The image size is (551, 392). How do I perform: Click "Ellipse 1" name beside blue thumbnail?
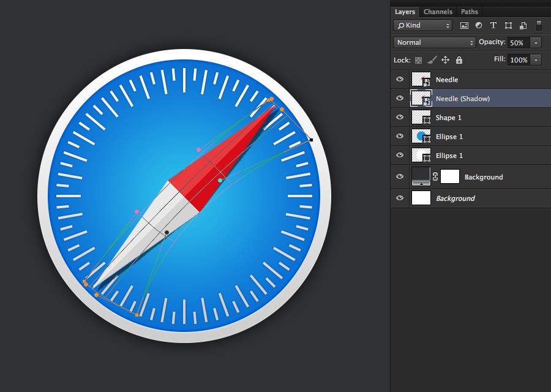449,137
